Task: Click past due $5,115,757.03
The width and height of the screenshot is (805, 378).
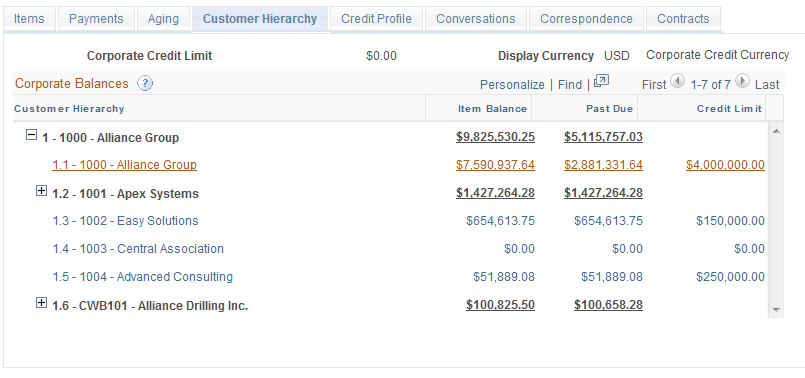Action: tap(603, 137)
